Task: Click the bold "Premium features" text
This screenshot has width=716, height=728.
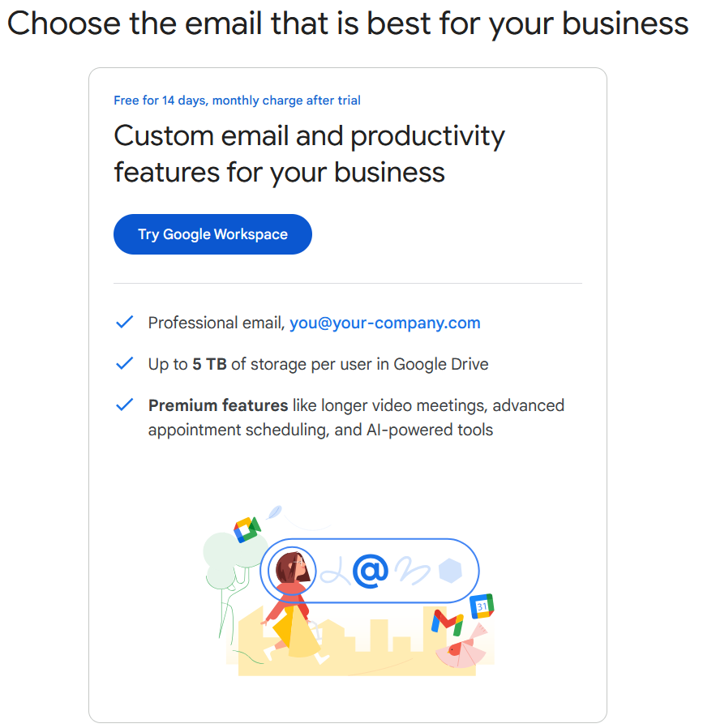Action: point(218,405)
